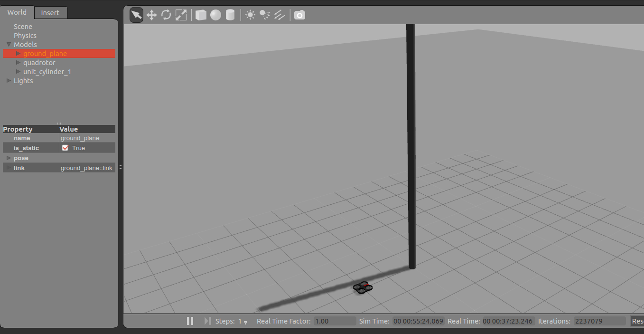
Task: Collapse the Models tree node
Action: pos(9,45)
